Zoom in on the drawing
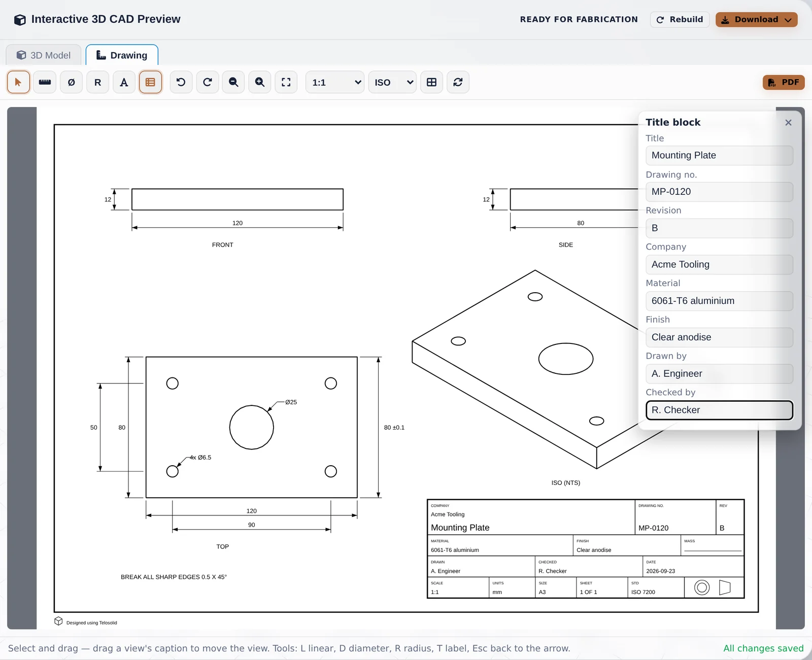Screen dimensions: 812x660 coord(260,82)
